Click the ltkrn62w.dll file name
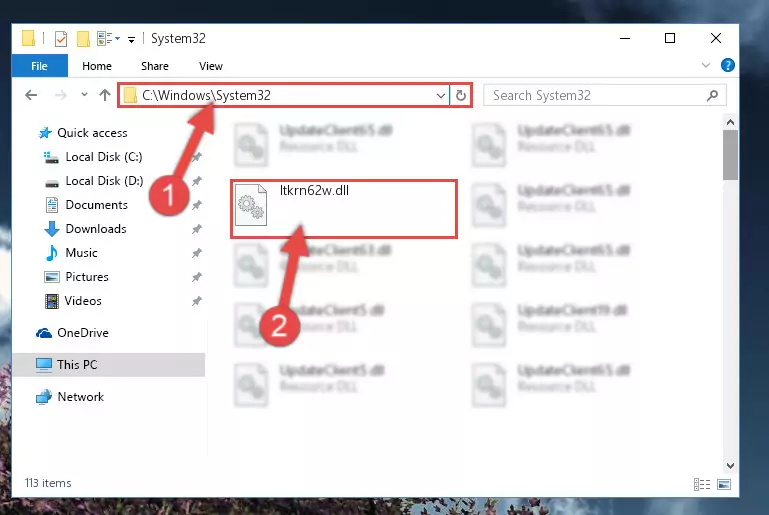 click(314, 191)
